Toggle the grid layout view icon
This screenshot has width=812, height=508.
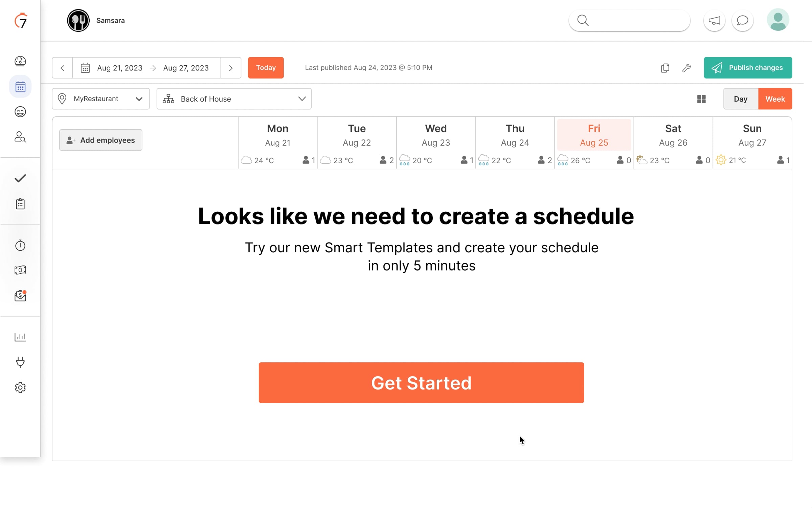[x=701, y=99]
